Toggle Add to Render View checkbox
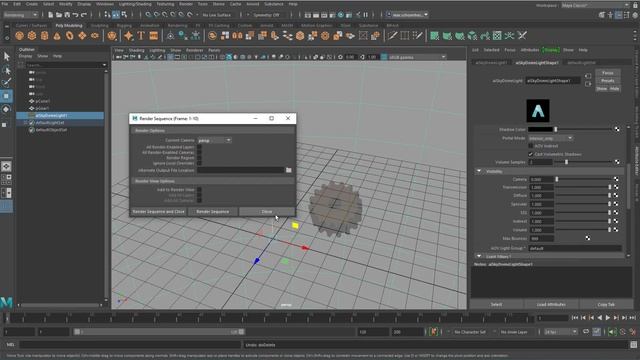The image size is (640, 360). point(199,190)
